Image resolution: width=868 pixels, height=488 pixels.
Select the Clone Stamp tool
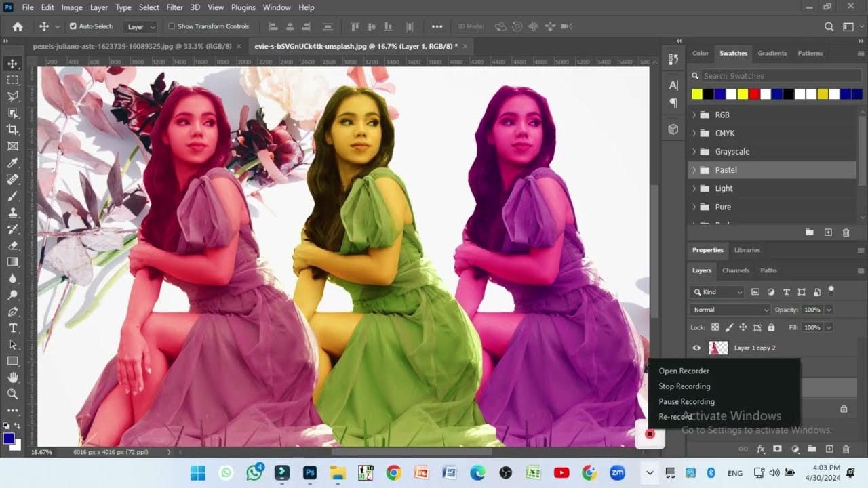click(13, 212)
